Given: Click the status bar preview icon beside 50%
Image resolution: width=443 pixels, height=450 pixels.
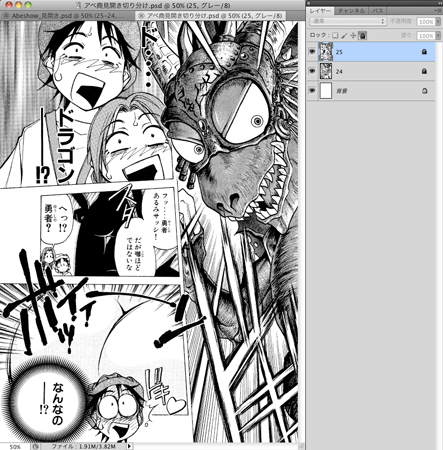Looking at the screenshot, I should point(36,446).
